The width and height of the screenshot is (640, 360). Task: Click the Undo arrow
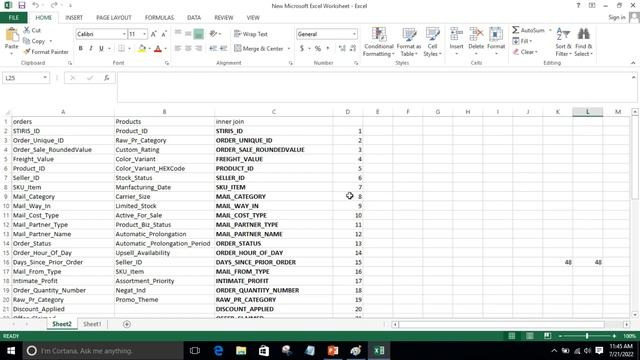point(36,5)
